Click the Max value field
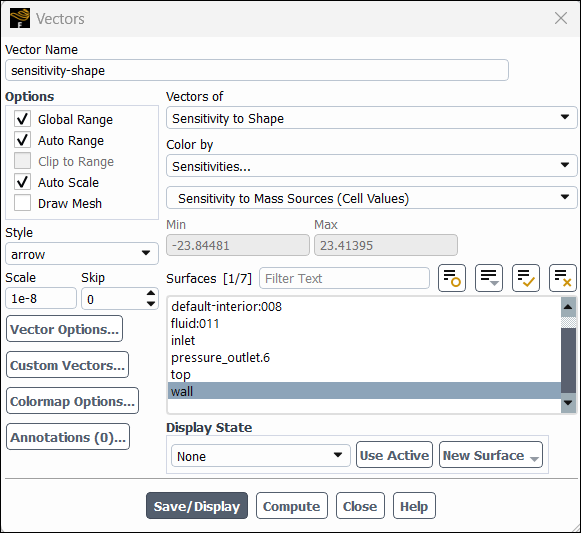This screenshot has width=581, height=533. pyautogui.click(x=386, y=245)
